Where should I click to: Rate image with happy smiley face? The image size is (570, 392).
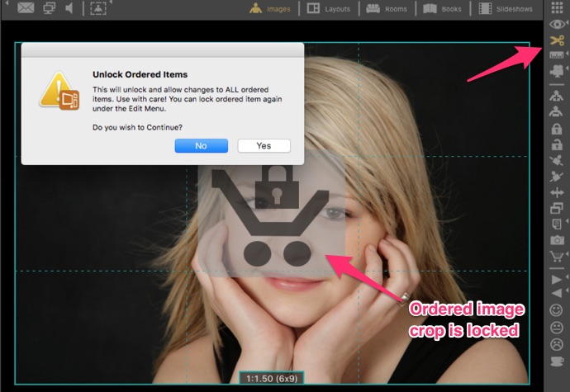point(557,310)
